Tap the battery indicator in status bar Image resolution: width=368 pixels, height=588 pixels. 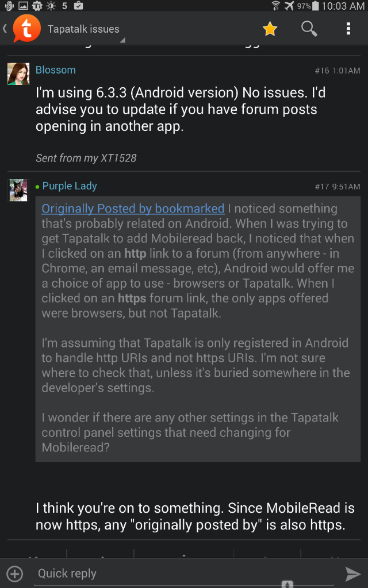point(315,6)
